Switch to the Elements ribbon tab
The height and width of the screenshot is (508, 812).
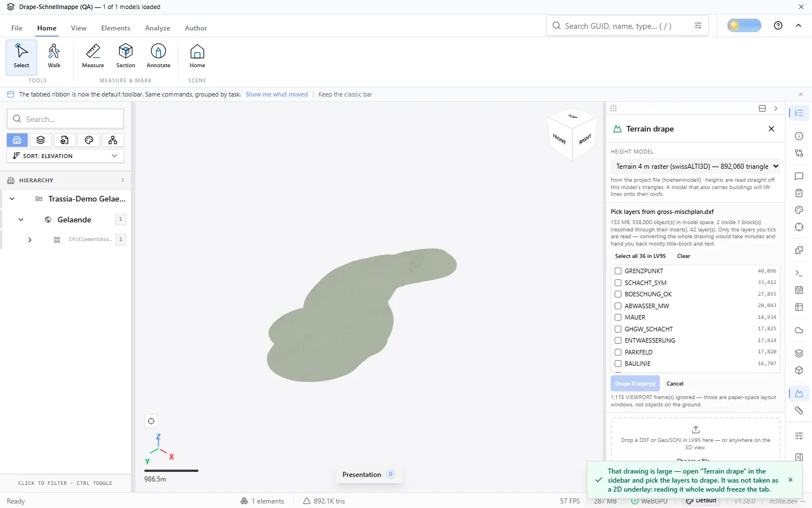click(x=116, y=28)
